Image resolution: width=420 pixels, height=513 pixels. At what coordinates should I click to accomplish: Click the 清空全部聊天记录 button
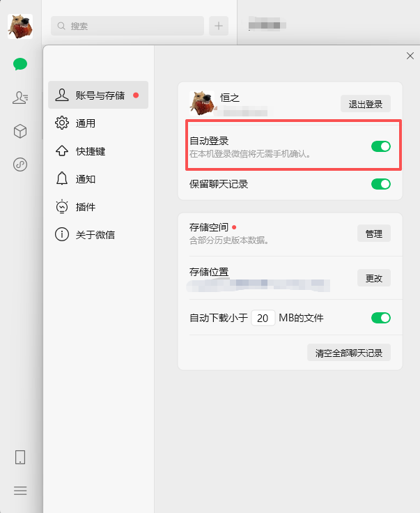tap(349, 353)
